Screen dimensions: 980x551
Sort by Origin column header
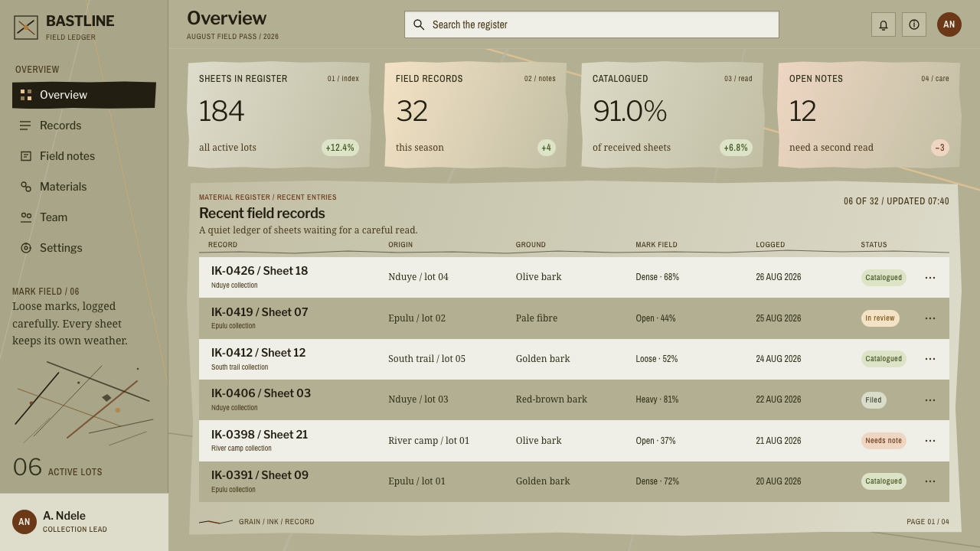[x=400, y=245]
